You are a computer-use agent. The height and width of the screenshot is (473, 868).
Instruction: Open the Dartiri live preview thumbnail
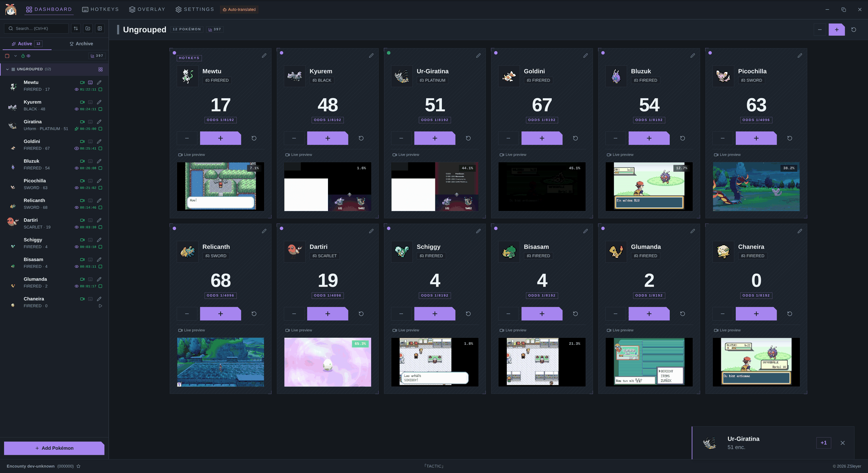[328, 362]
